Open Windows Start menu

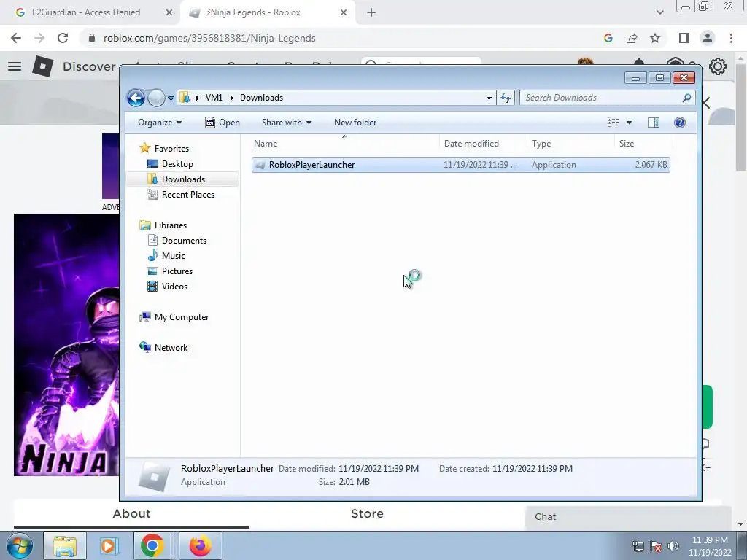[x=19, y=545]
